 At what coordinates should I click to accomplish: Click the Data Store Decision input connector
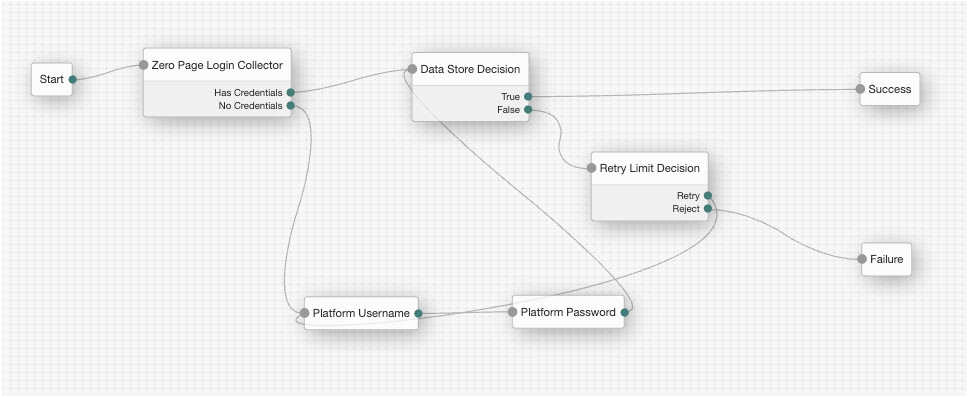pos(413,69)
